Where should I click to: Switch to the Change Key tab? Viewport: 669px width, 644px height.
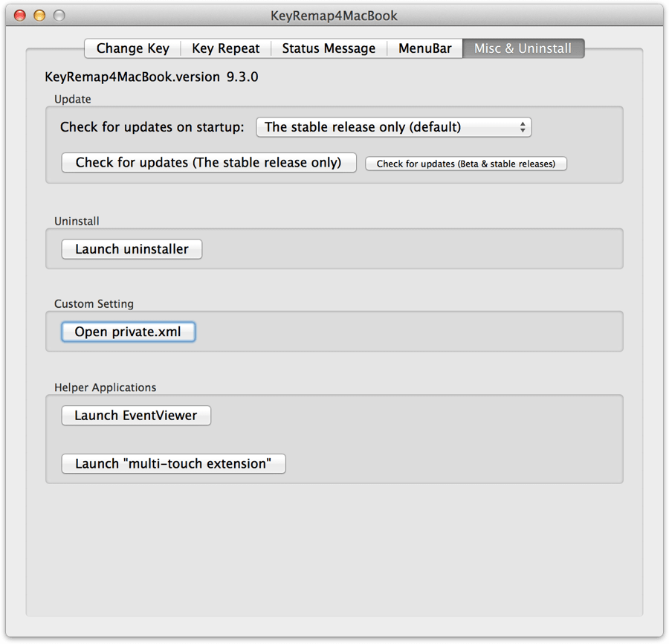tap(133, 48)
